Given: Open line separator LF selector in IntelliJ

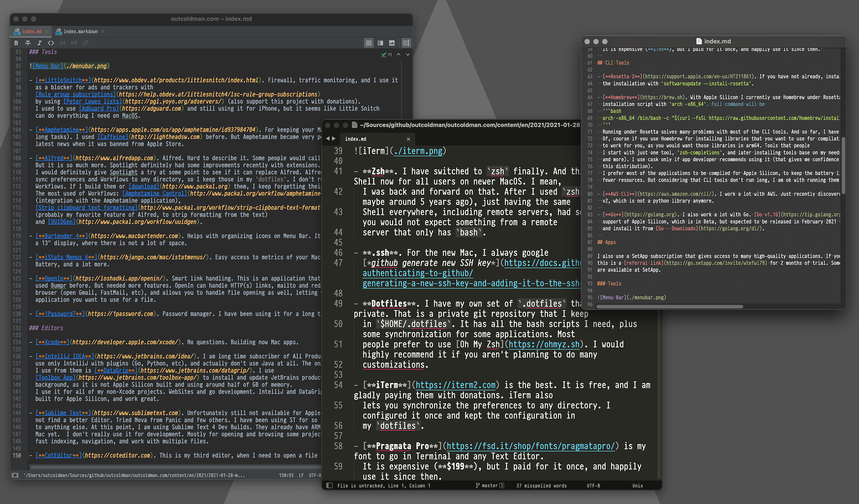Looking at the screenshot, I should tap(301, 475).
